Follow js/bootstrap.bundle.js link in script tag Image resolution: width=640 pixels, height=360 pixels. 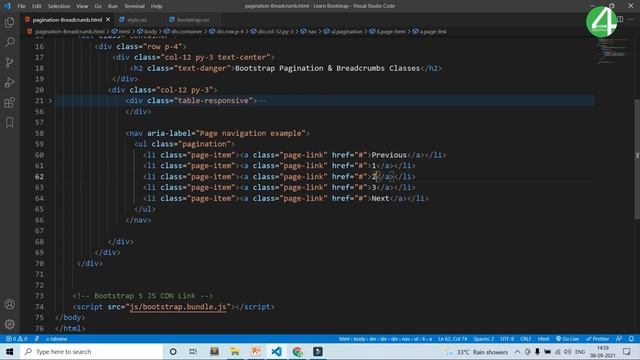[x=178, y=307]
